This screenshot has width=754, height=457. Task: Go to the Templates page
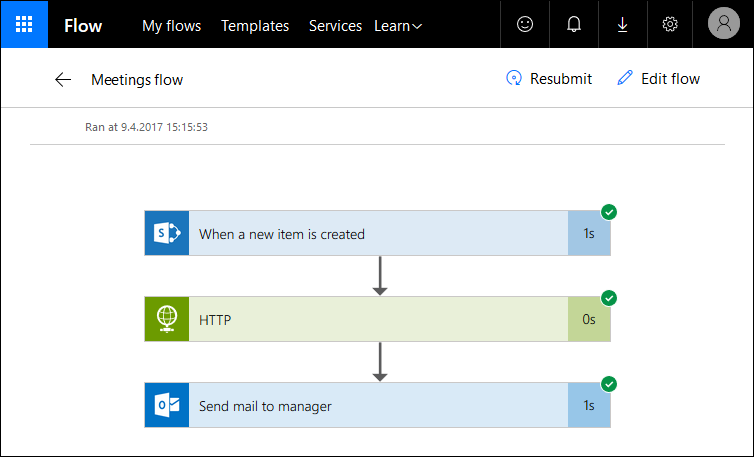tap(255, 26)
